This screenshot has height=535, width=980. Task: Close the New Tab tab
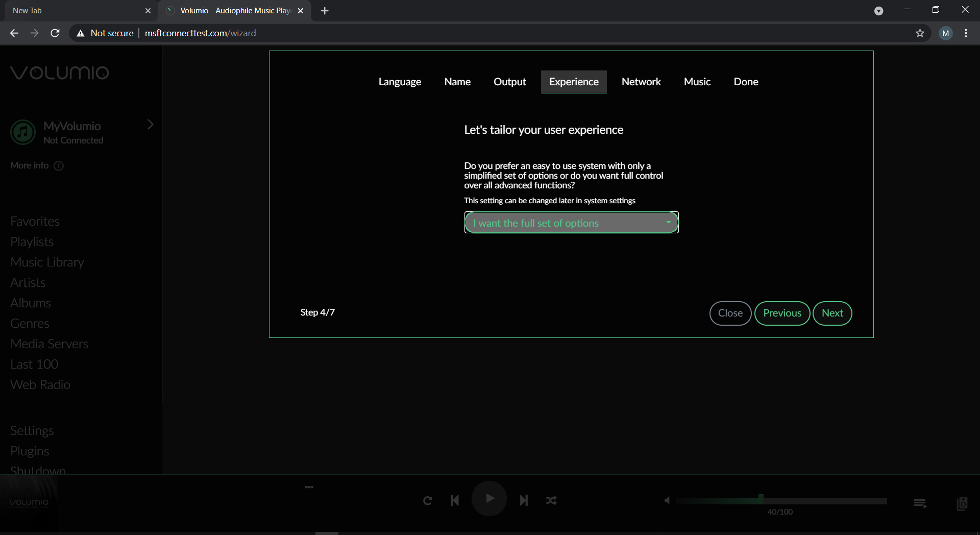point(148,11)
